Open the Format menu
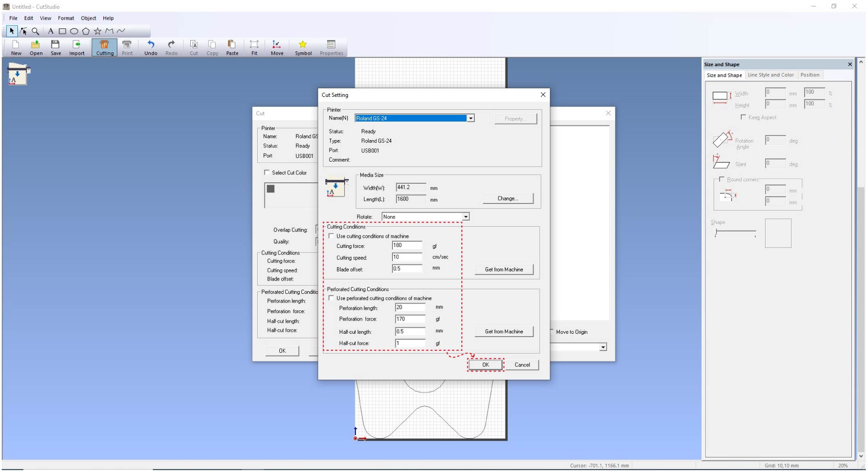868x472 pixels. tap(66, 18)
